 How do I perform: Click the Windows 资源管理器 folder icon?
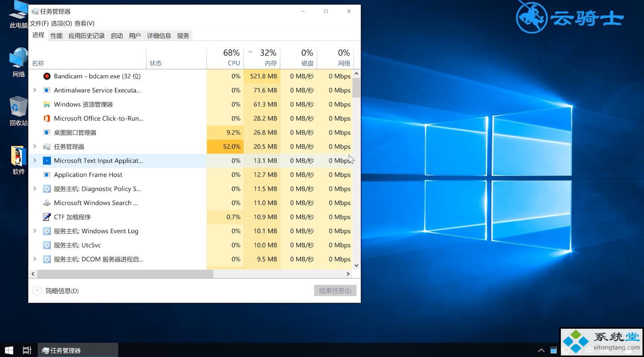(47, 105)
